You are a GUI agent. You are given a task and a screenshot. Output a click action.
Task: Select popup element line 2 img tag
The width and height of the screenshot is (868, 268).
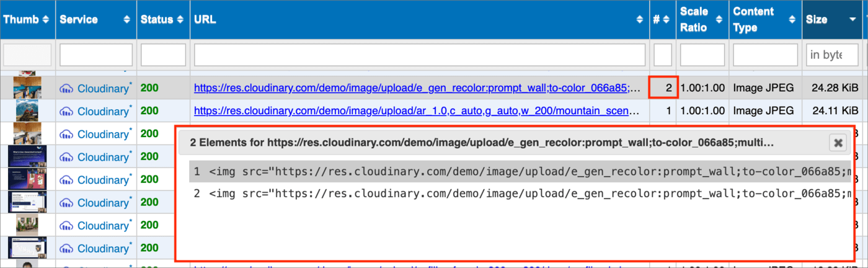[520, 194]
